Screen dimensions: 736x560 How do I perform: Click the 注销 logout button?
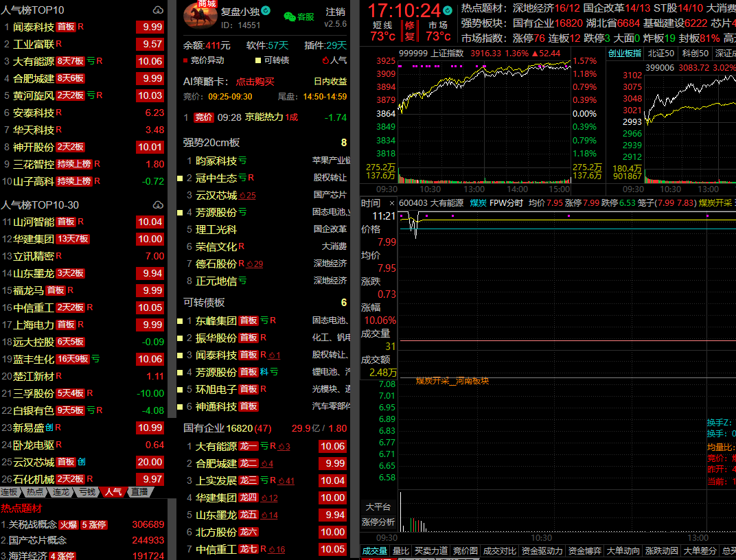tap(335, 12)
